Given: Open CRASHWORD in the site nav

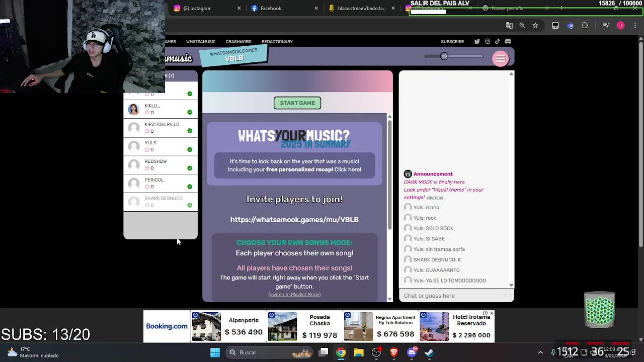Looking at the screenshot, I should [238, 42].
